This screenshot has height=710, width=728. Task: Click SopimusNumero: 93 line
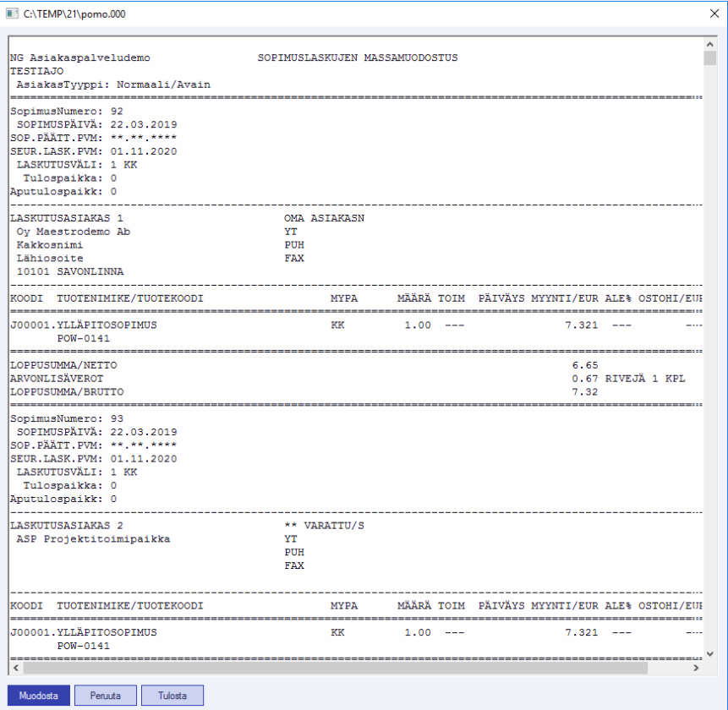click(x=67, y=418)
